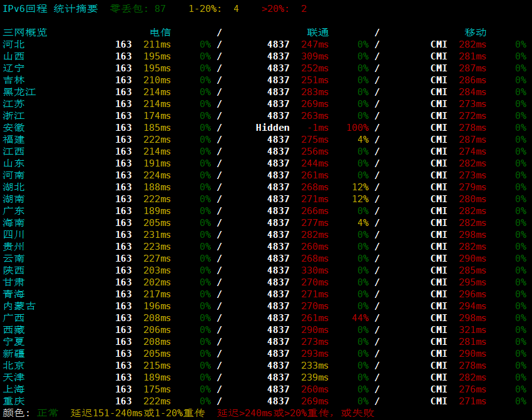
Task: Click the '零丢包: 87' statistic
Action: pyautogui.click(x=138, y=9)
